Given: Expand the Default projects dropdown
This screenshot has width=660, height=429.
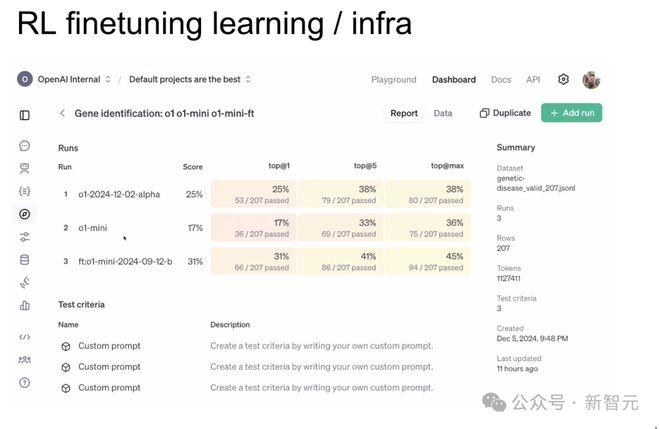Looking at the screenshot, I should click(x=190, y=79).
